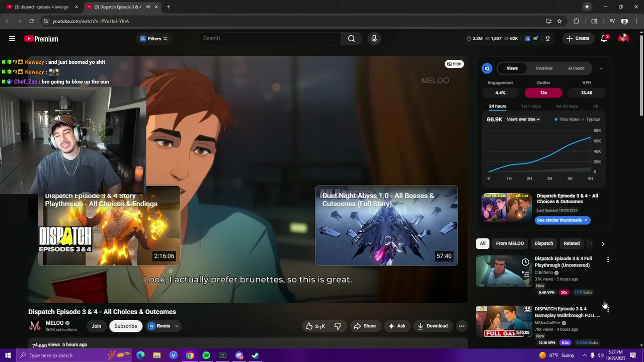Show the 24 hours views range
This screenshot has height=362, width=644.
498,107
